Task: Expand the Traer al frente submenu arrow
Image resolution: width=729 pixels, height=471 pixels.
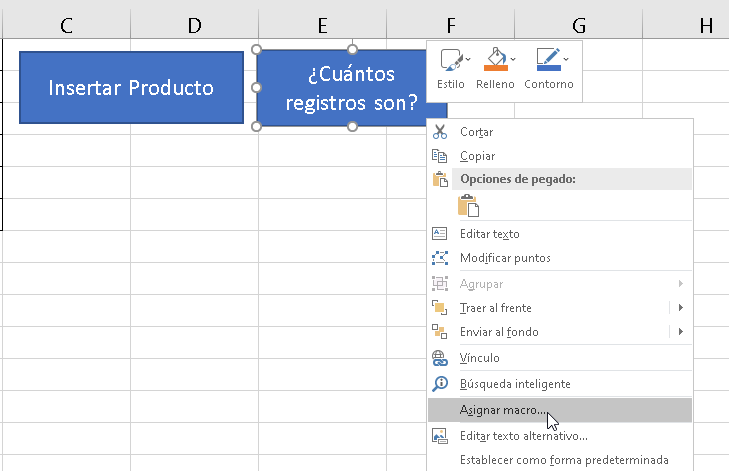Action: (x=681, y=308)
